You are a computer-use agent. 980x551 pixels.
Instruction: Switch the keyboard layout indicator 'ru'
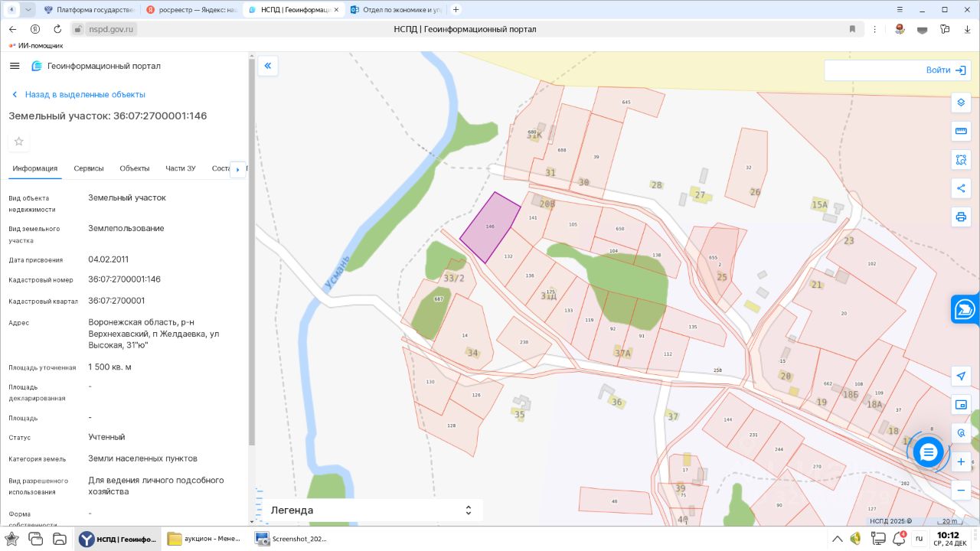pos(919,539)
